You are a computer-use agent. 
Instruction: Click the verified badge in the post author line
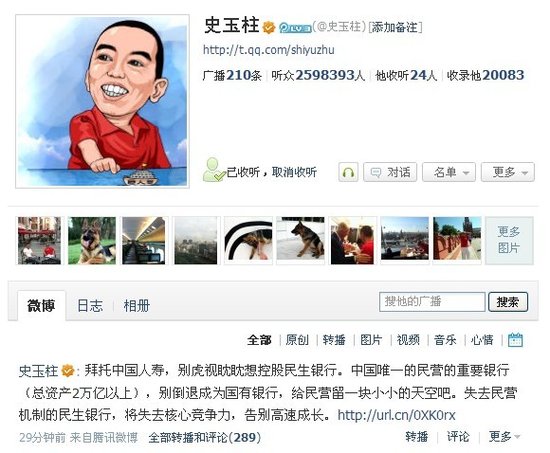[68, 370]
